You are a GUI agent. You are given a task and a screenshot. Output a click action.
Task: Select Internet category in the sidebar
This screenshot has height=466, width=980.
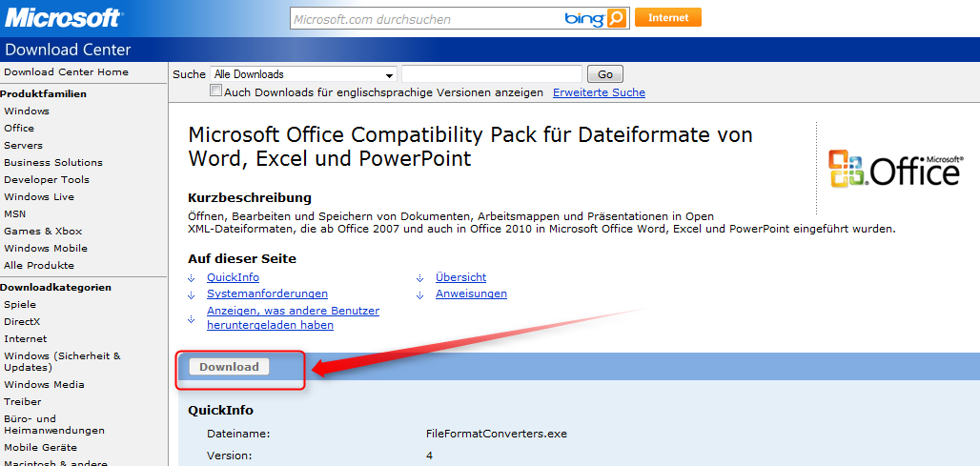(x=25, y=339)
